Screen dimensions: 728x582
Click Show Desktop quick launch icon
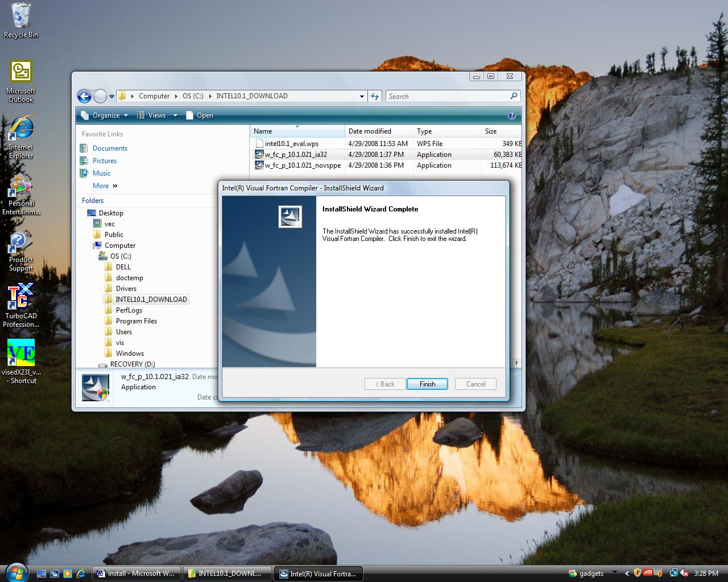[x=42, y=573]
